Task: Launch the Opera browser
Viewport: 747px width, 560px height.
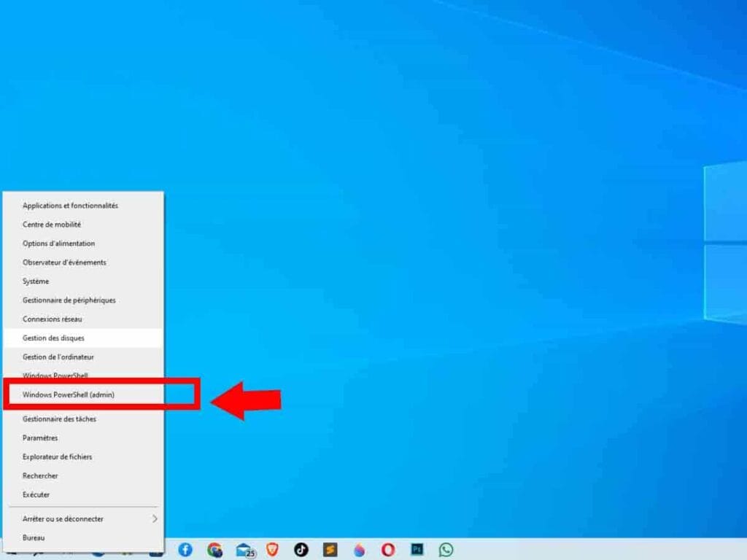Action: pos(387,550)
